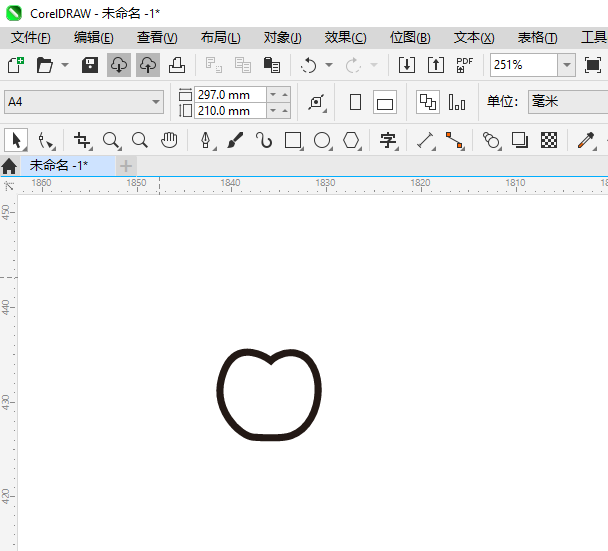Image resolution: width=608 pixels, height=551 pixels.
Task: Select the Text 字 tool
Action: coord(389,140)
